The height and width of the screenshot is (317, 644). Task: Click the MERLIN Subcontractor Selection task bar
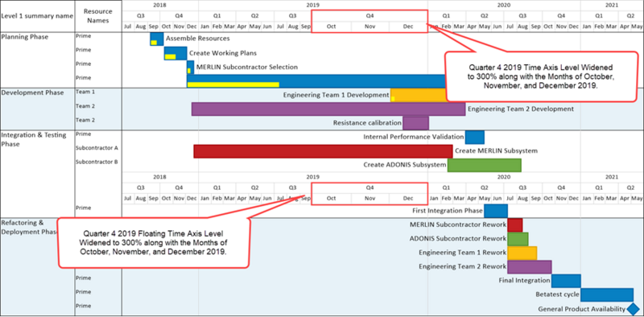click(191, 68)
